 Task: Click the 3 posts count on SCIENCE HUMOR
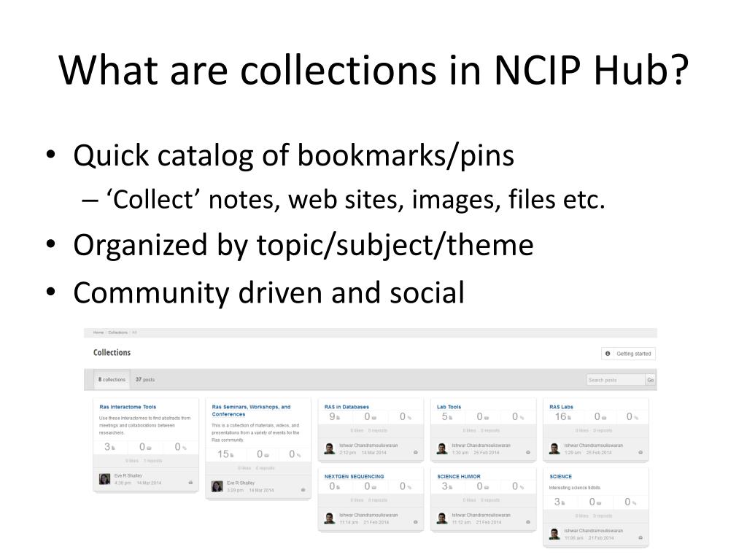point(447,486)
